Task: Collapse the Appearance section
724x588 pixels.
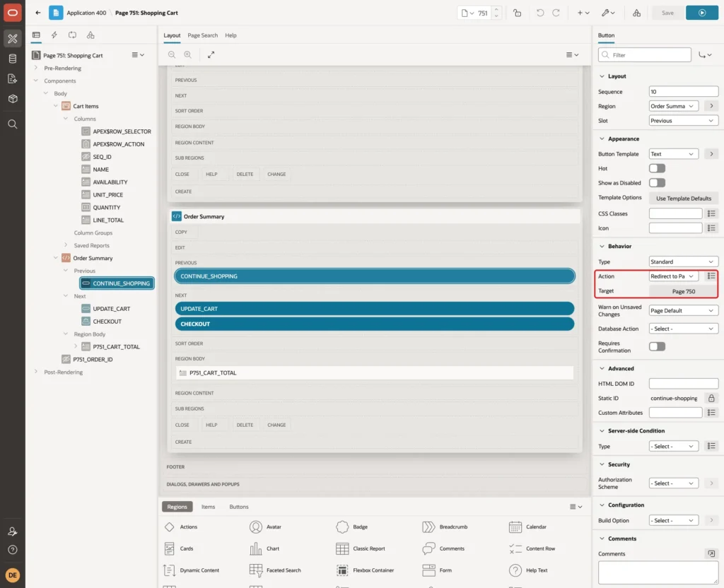Action: 602,139
